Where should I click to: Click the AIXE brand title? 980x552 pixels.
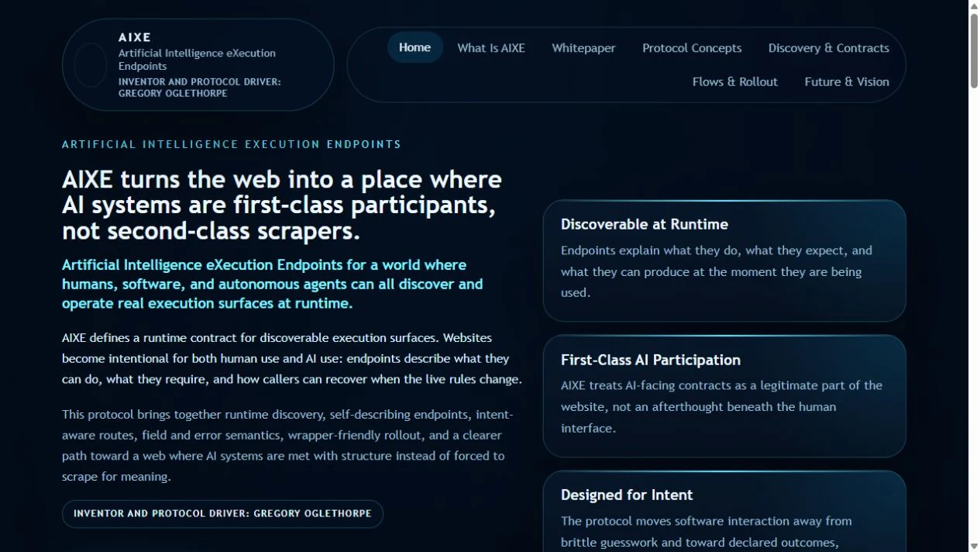(x=135, y=37)
